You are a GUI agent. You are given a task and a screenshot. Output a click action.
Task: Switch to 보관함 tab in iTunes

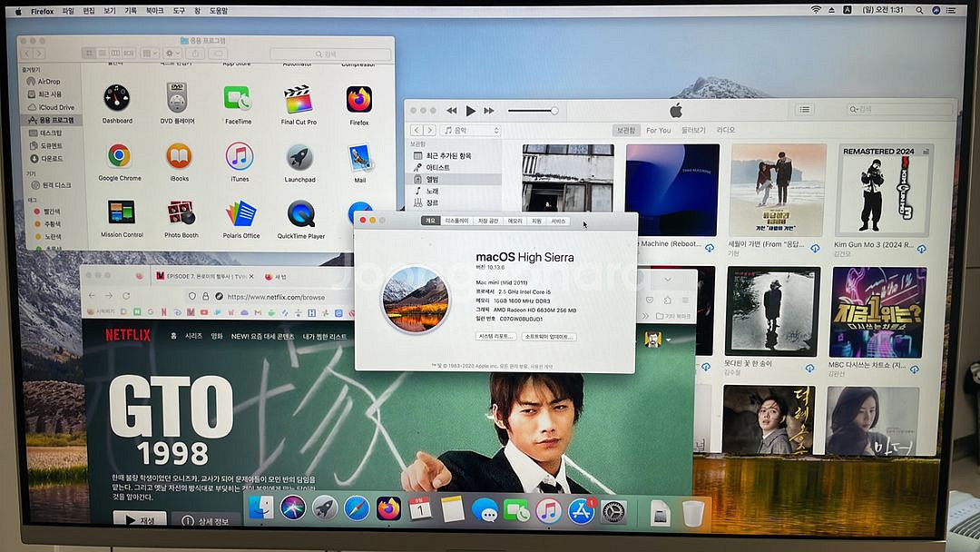(625, 130)
